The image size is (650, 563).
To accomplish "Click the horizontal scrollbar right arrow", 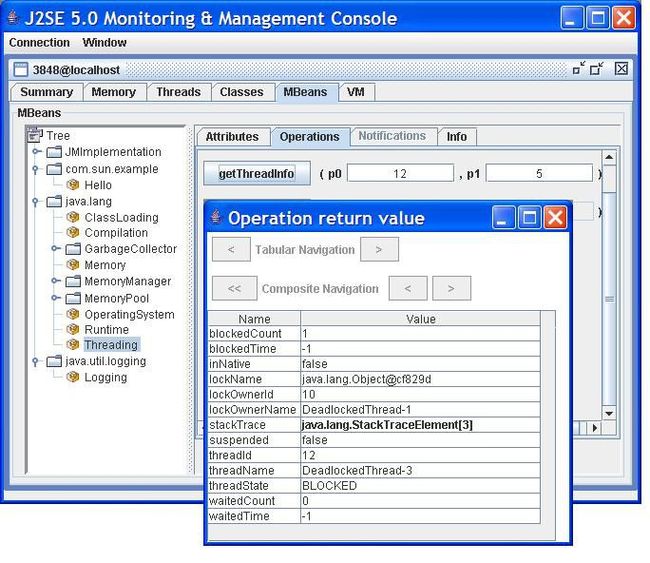I will tap(595, 428).
